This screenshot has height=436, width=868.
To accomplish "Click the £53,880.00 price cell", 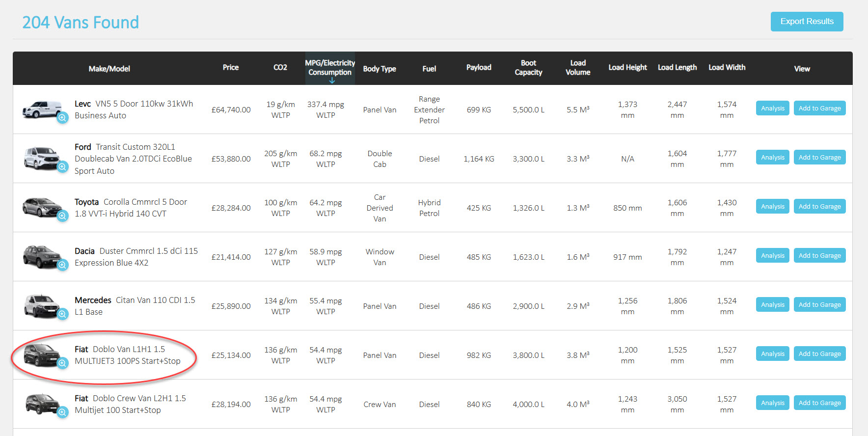I will [231, 159].
